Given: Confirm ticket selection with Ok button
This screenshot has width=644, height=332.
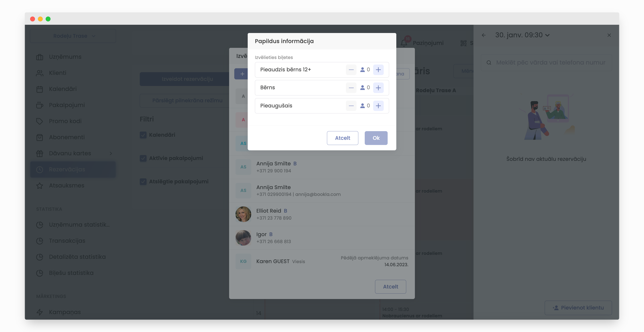Looking at the screenshot, I should point(376,138).
